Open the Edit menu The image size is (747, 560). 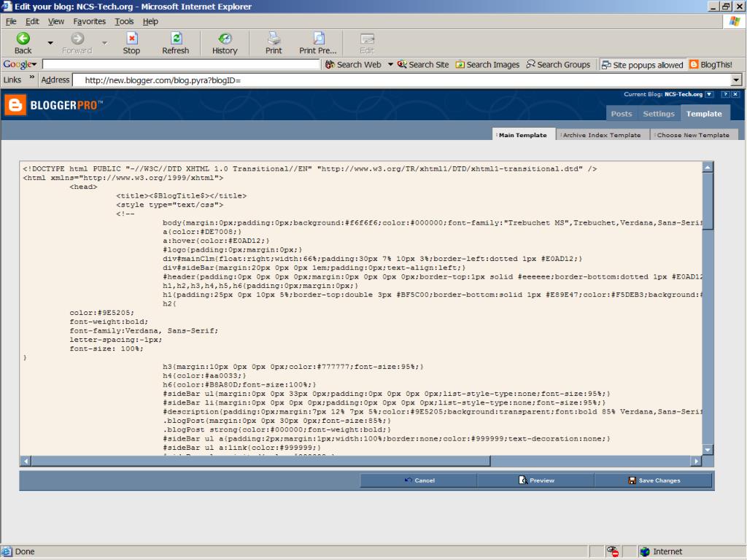32,21
